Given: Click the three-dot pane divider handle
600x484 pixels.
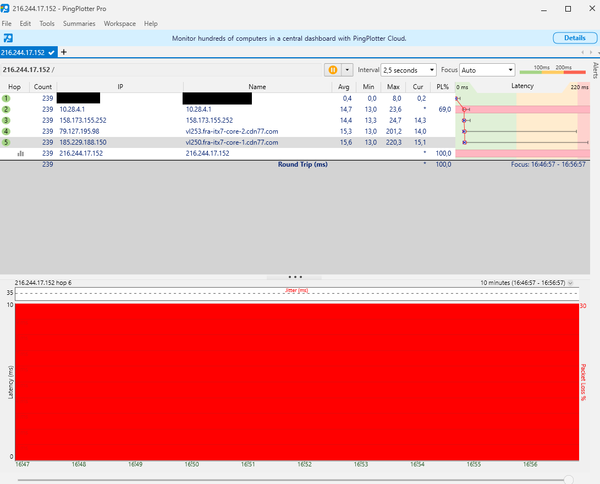Looking at the screenshot, I should (295, 275).
